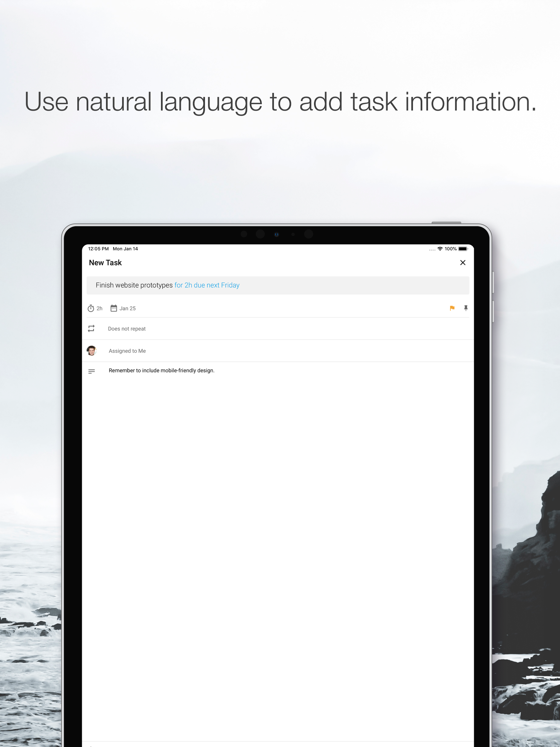Tap the battery status icon
Viewport: 560px width, 747px height.
tap(463, 249)
